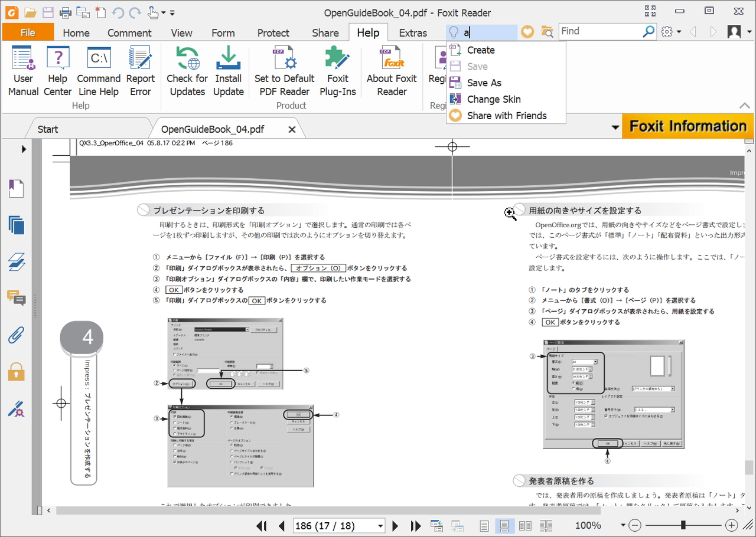This screenshot has width=756, height=537.
Task: Expand the tab list arrow beside Foxit Information
Action: [x=615, y=127]
